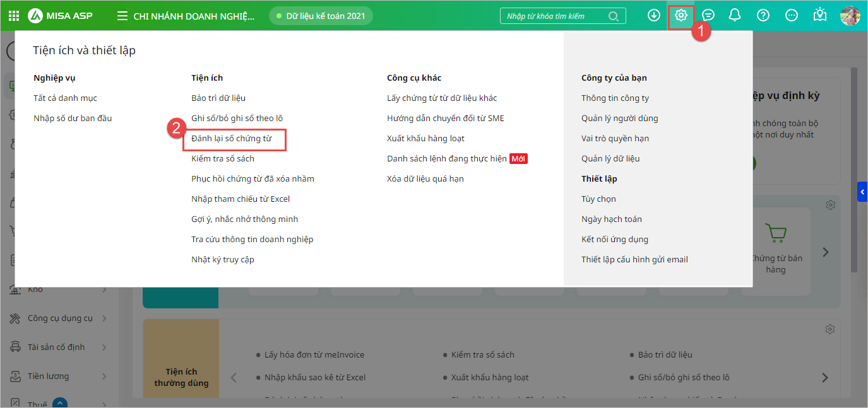Show previous frequently used utilities arrow
The image size is (868, 408).
click(234, 378)
